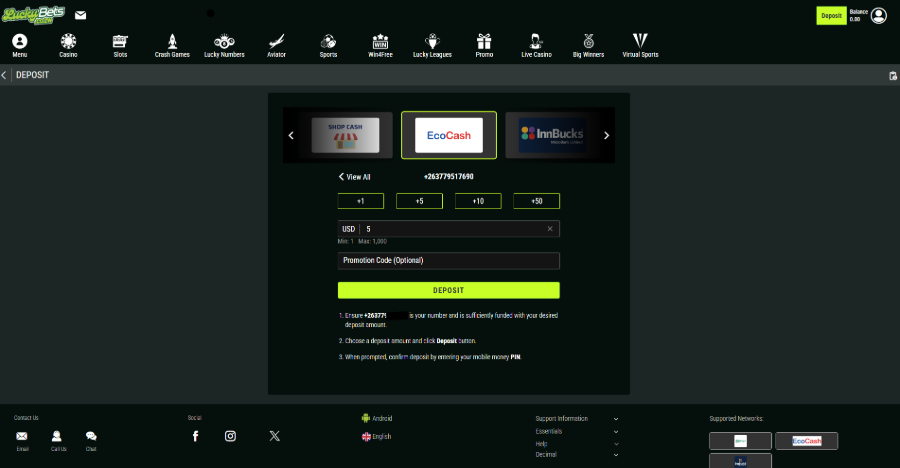Open the Promo gift icon
The width and height of the screenshot is (900, 468).
point(484,45)
